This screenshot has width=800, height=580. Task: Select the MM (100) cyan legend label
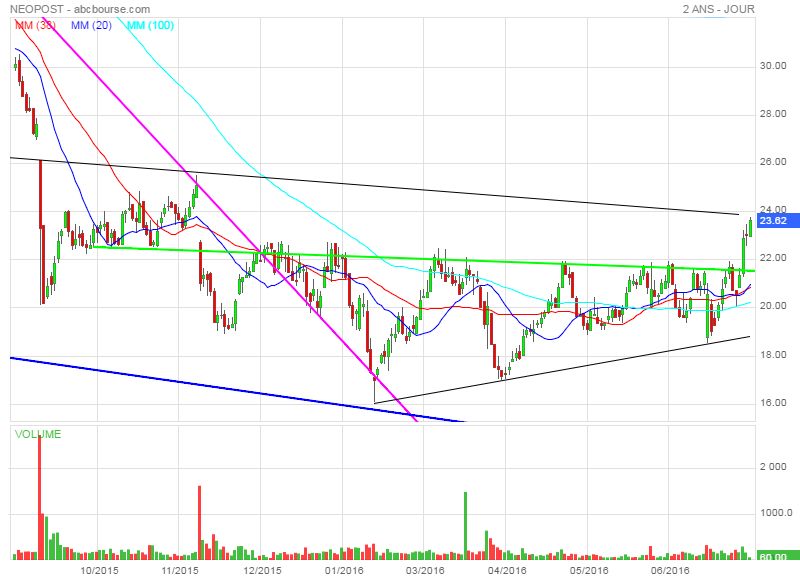coord(152,25)
